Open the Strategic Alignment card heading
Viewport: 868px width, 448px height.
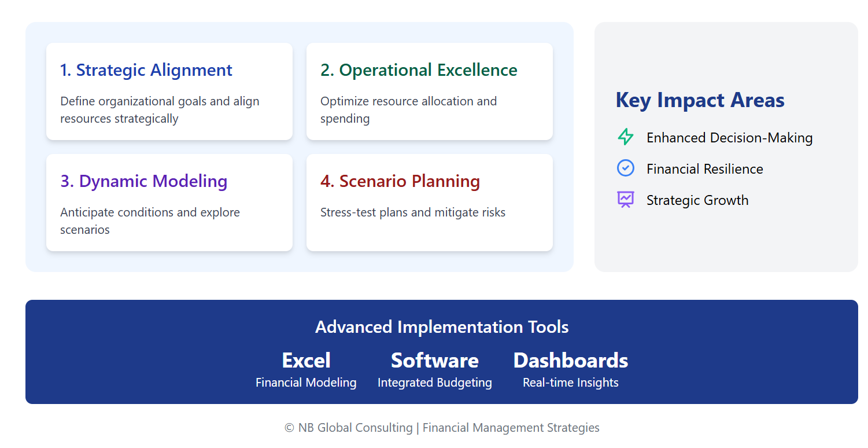click(146, 70)
